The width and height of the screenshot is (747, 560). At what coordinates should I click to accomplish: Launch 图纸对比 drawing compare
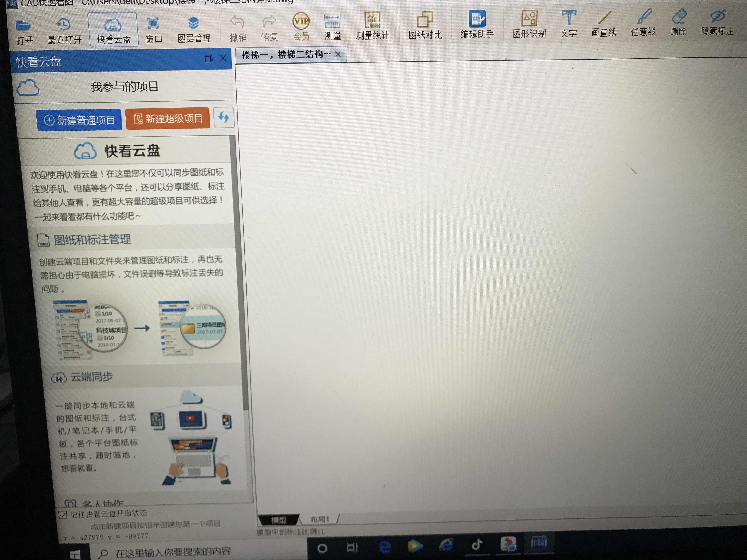coord(425,25)
